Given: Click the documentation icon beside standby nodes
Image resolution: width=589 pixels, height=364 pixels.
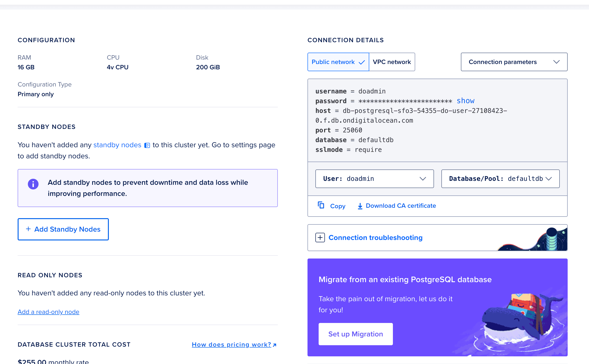Looking at the screenshot, I should (147, 145).
